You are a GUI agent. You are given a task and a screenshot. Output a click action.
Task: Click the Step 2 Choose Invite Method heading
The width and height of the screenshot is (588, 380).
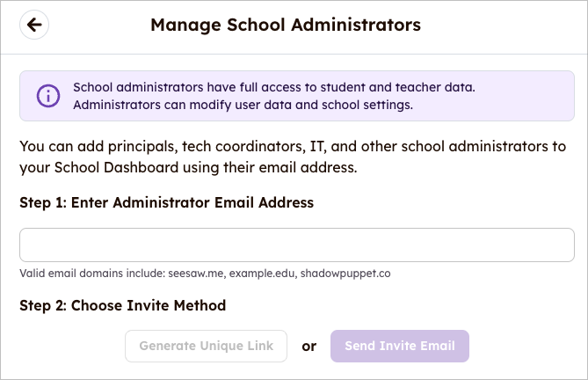[x=122, y=306]
